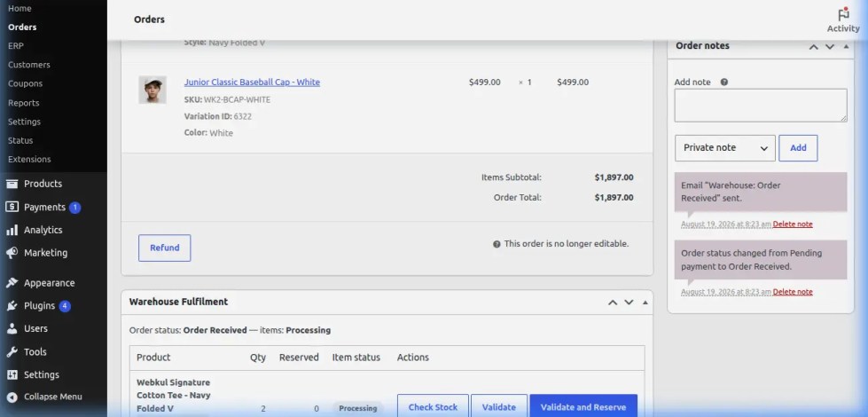The height and width of the screenshot is (417, 868).
Task: Select Orders in the sidebar
Action: tap(22, 28)
